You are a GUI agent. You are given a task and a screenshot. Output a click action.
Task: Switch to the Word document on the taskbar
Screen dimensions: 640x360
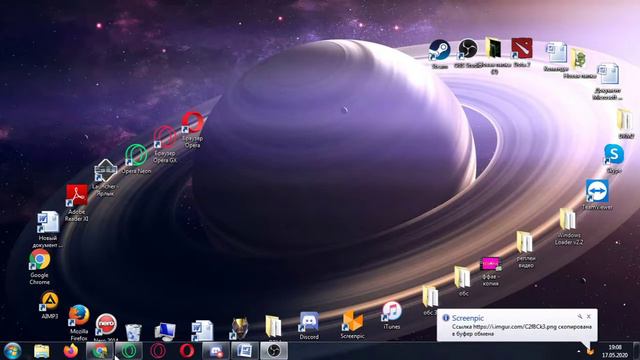(x=244, y=351)
